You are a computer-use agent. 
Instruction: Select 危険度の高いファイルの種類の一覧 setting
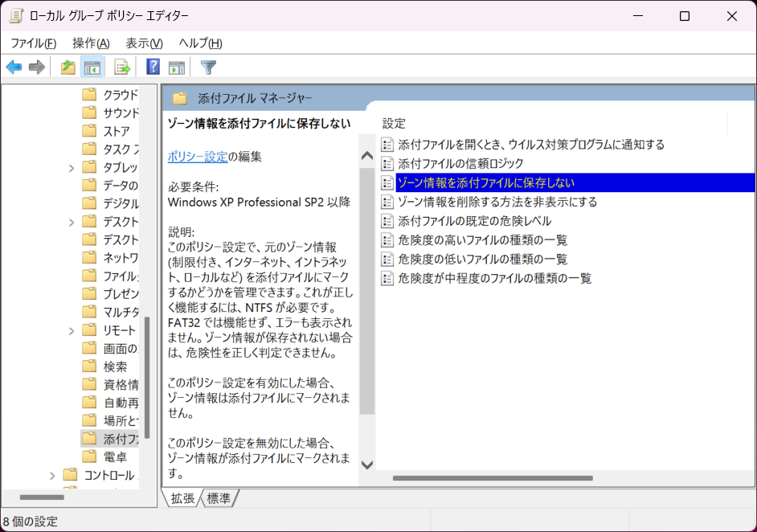(x=483, y=240)
